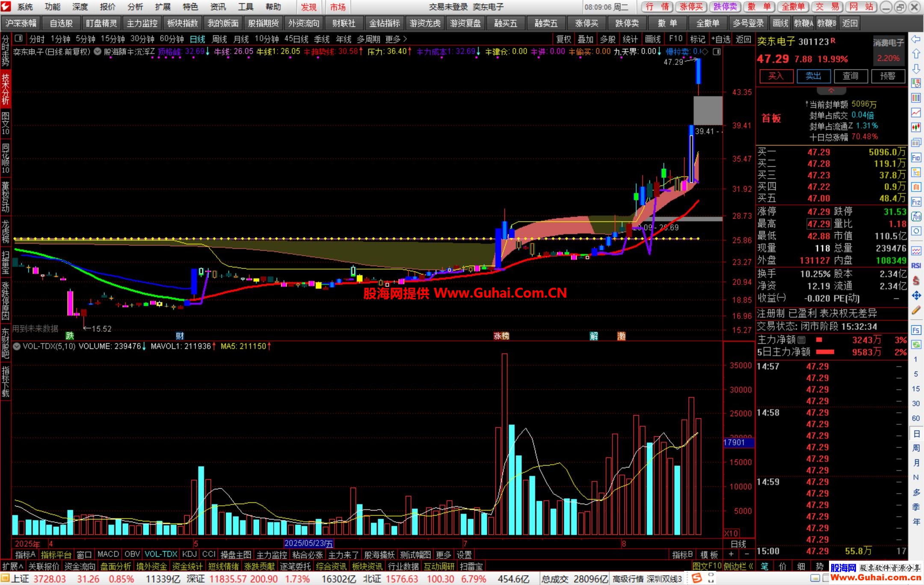Click the chart panel restore icon near 慢持卖

[x=717, y=52]
